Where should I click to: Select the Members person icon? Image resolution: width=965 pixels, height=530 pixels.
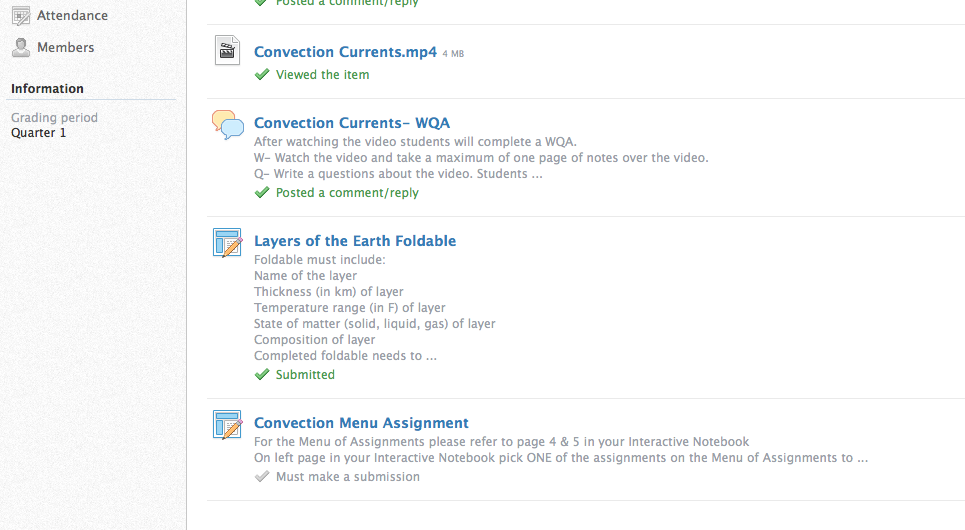(x=21, y=47)
